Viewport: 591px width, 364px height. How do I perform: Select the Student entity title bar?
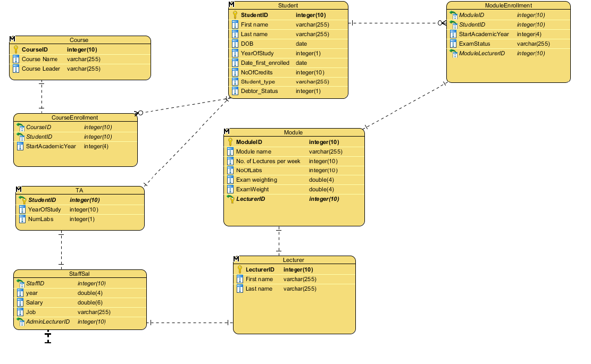(288, 6)
